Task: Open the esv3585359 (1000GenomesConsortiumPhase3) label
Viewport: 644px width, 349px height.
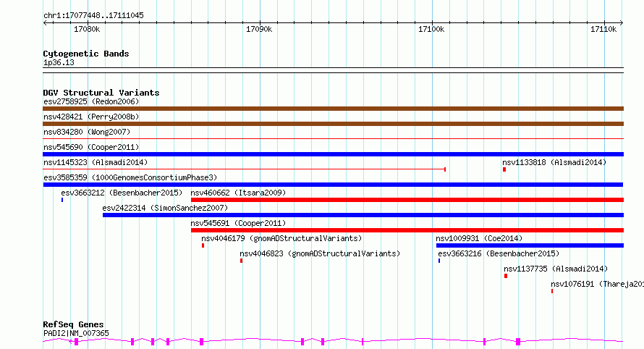Action: (x=130, y=177)
